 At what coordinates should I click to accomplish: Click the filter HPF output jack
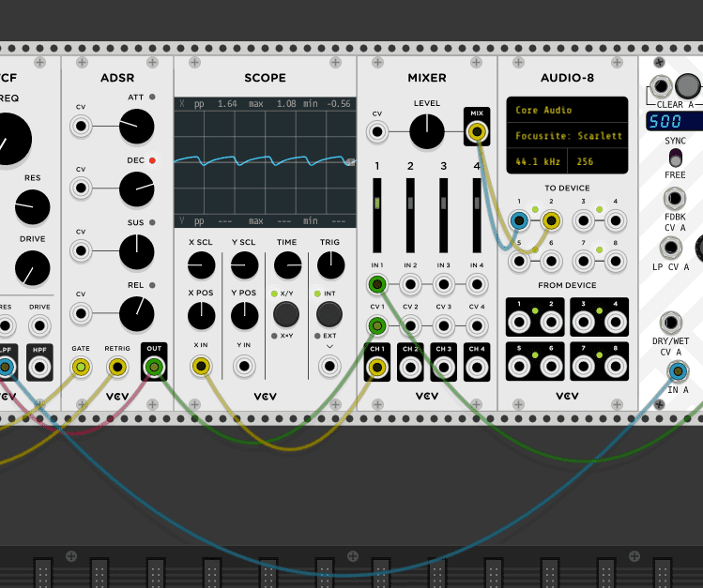39,368
